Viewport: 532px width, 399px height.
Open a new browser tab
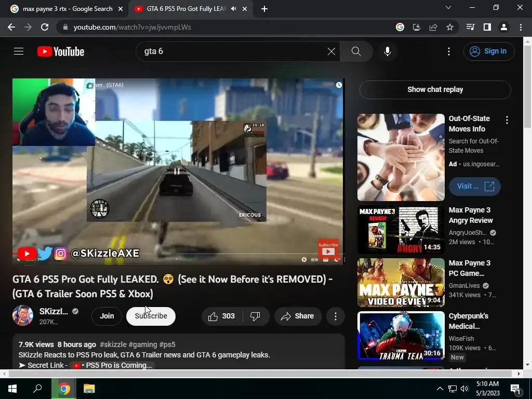264,9
